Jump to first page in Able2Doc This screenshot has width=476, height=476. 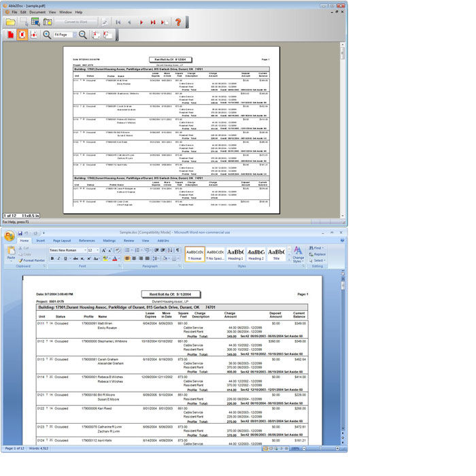pyautogui.click(x=118, y=22)
